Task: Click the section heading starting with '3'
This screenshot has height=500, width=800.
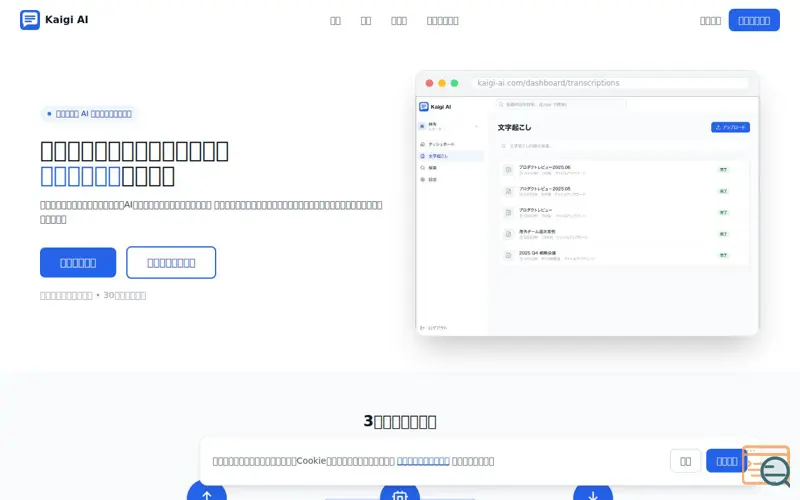Action: click(400, 421)
